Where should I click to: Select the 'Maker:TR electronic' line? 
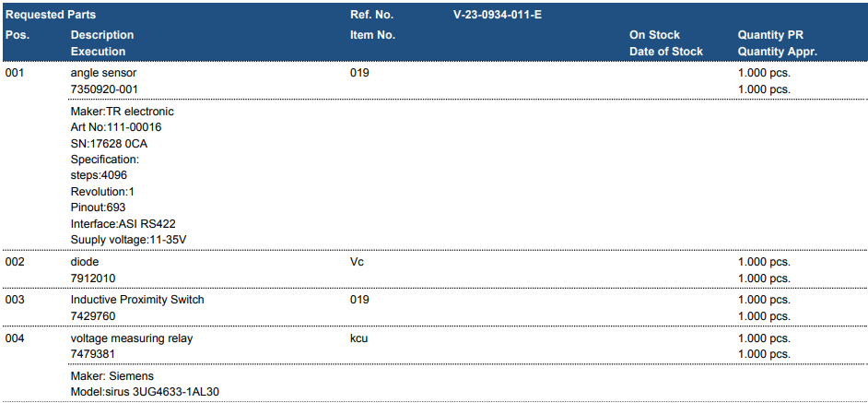(x=122, y=112)
